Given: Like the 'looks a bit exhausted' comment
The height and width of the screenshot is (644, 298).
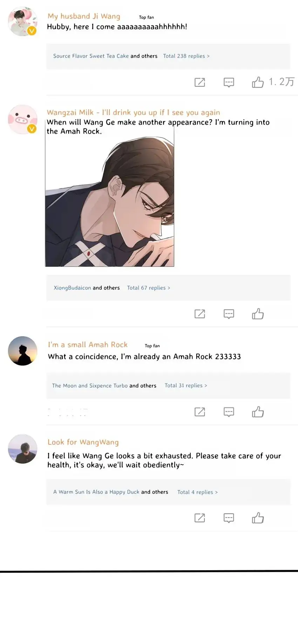Looking at the screenshot, I should pos(258,518).
